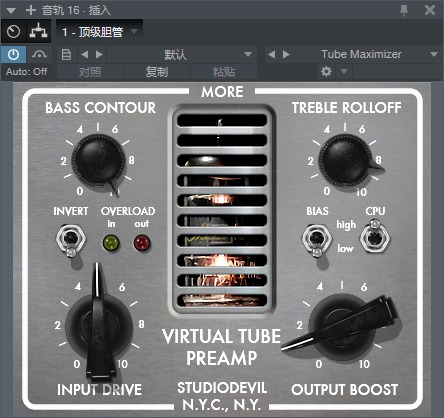444x418 pixels.
Task: Go to previous preset beside 默认
Action: [85, 54]
